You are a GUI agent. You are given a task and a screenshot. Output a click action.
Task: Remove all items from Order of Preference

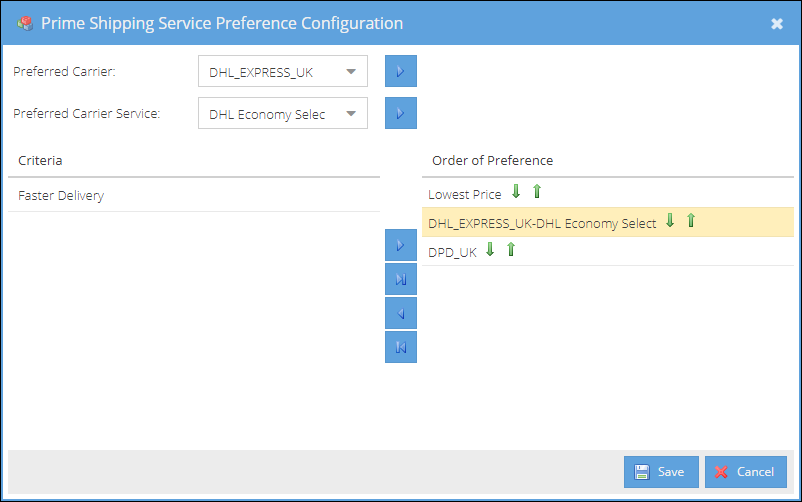pyautogui.click(x=400, y=347)
